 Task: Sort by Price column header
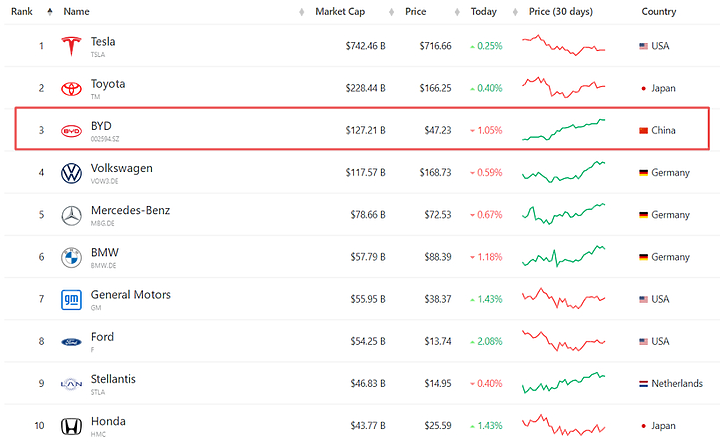(x=416, y=11)
